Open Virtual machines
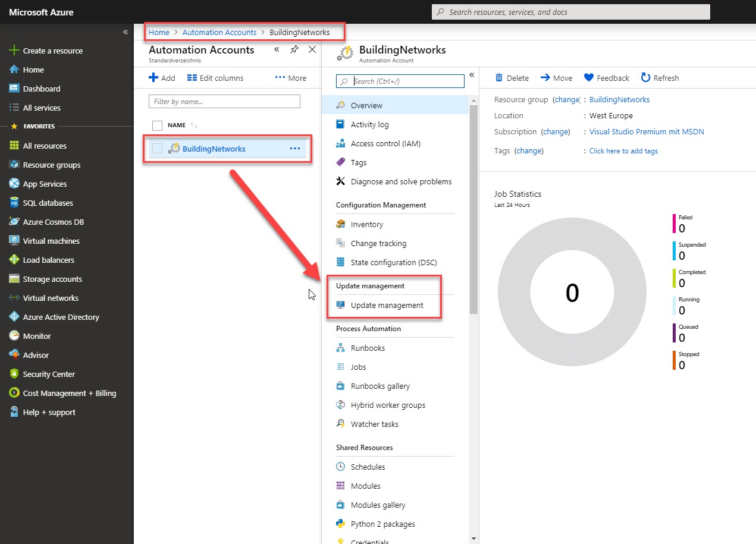 click(51, 241)
